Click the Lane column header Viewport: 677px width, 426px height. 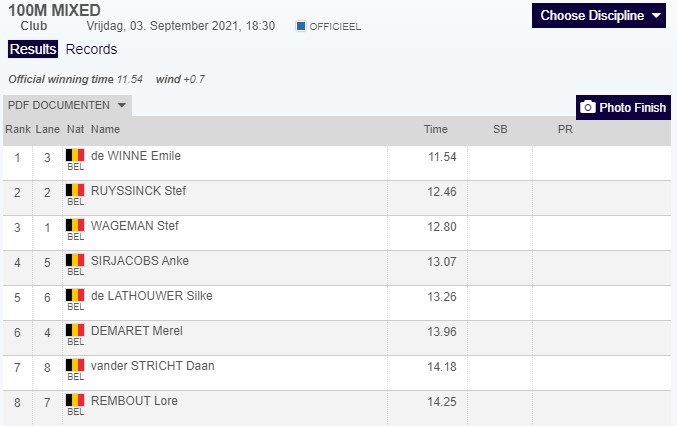47,130
